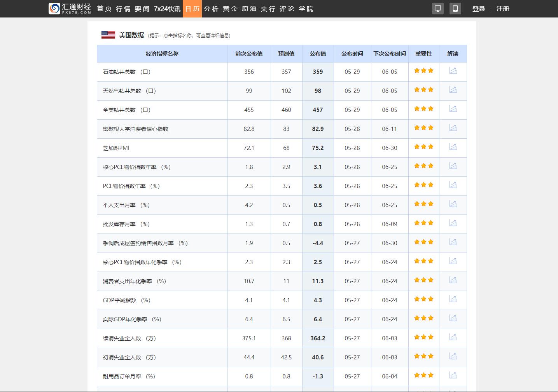Switch to mobile view icon
Screen dimensions: 558x392
[x=455, y=9]
